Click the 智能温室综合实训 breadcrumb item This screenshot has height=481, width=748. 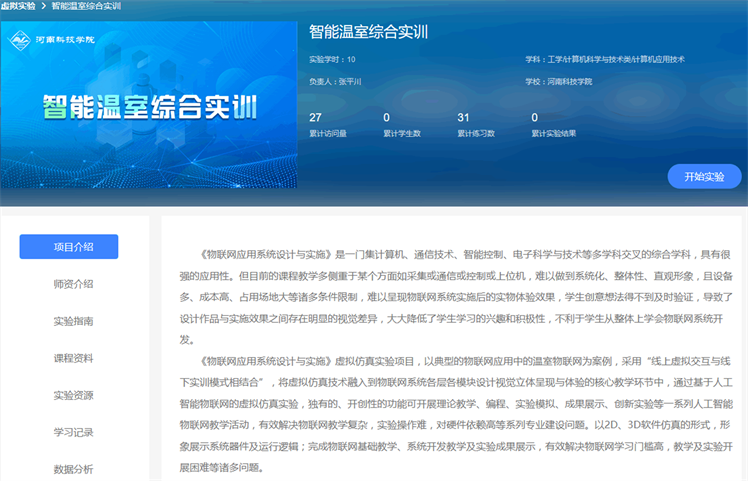pyautogui.click(x=87, y=6)
